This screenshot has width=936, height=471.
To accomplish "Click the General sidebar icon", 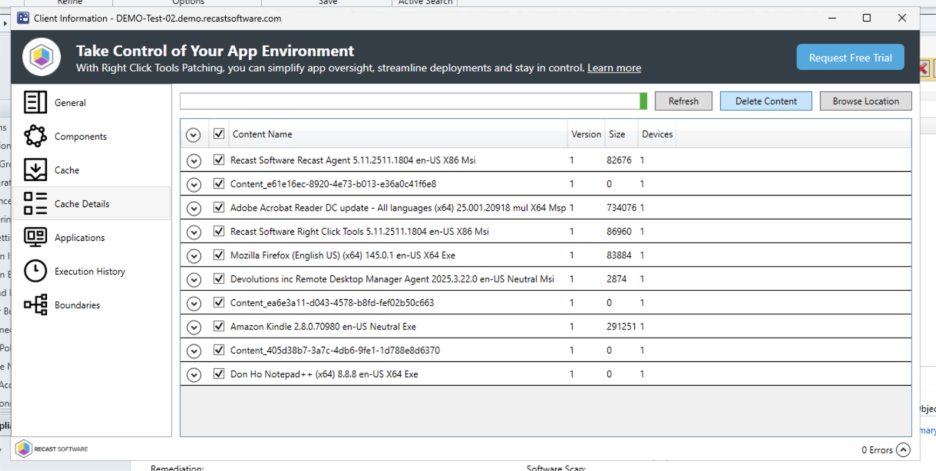I will point(35,102).
